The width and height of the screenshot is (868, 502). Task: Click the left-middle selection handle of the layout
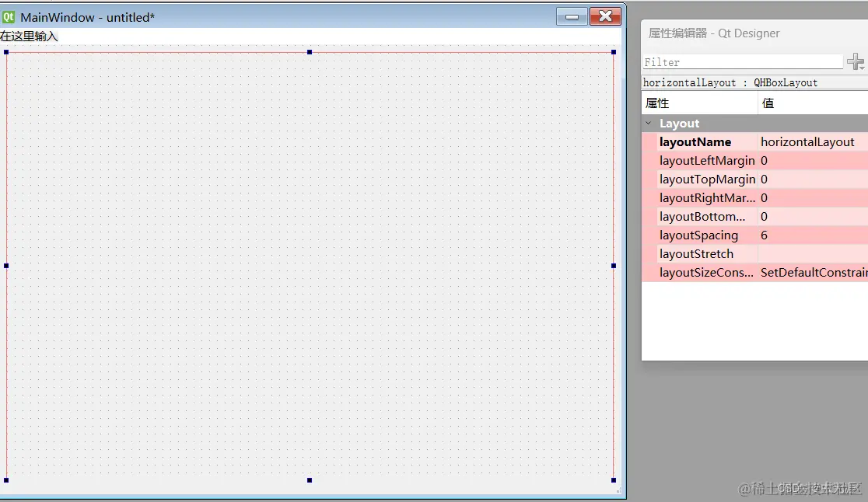click(7, 266)
